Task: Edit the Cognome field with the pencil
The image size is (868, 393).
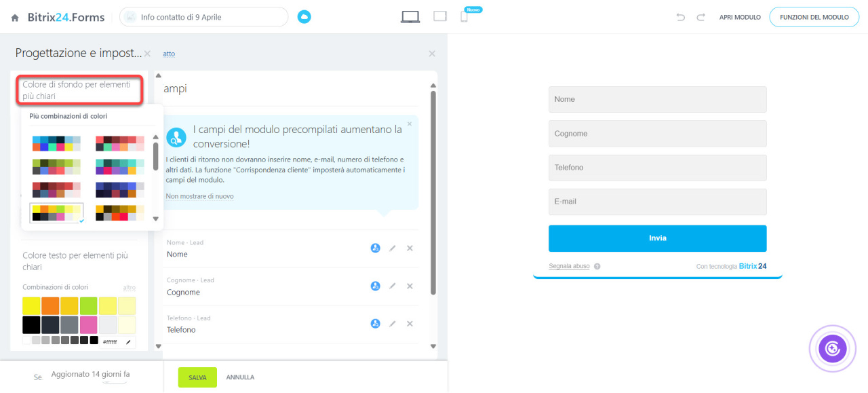Action: (393, 286)
